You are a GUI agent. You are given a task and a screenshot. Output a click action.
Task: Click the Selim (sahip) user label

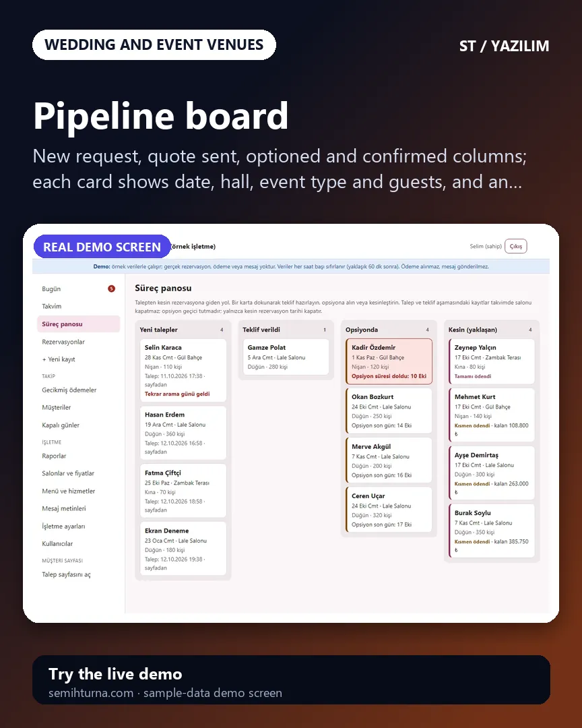[486, 247]
